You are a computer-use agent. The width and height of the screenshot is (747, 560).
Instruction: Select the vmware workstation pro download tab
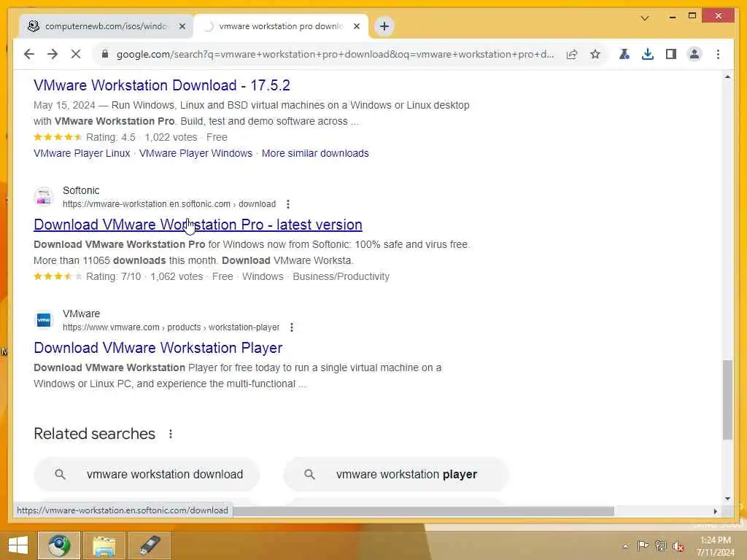(x=281, y=26)
